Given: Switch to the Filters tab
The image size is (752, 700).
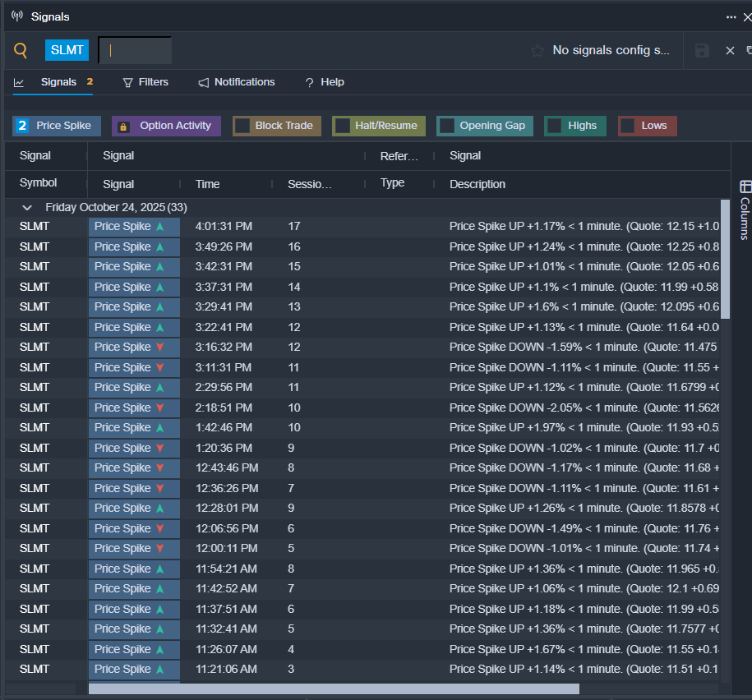Looking at the screenshot, I should coord(145,82).
